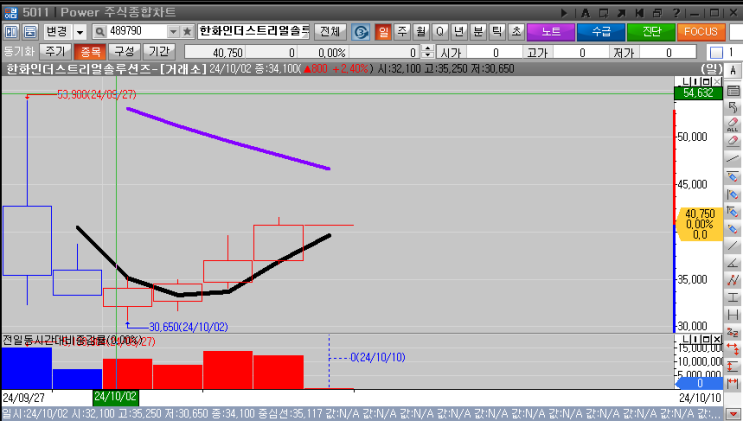Pick the undo arrow tool in the sidebar
The width and height of the screenshot is (743, 421).
pyautogui.click(x=733, y=107)
